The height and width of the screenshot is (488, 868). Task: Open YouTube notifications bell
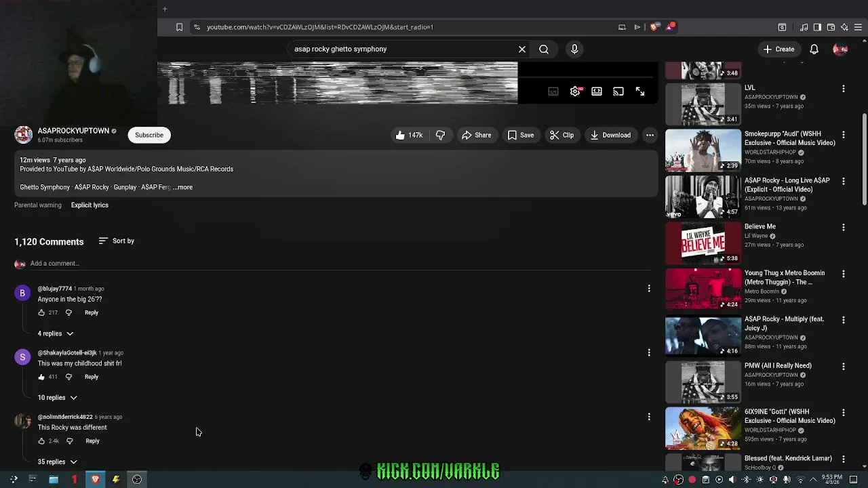814,49
